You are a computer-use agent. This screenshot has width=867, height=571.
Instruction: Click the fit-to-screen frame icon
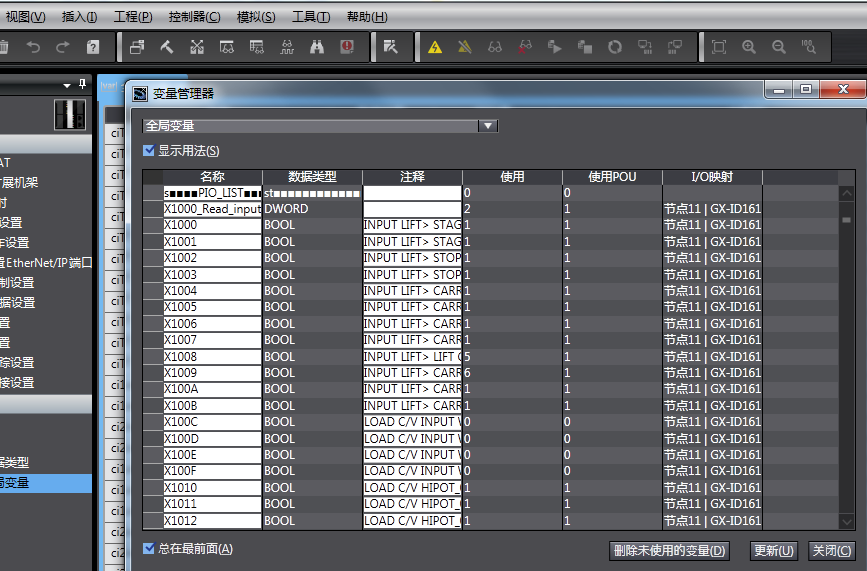pos(718,47)
